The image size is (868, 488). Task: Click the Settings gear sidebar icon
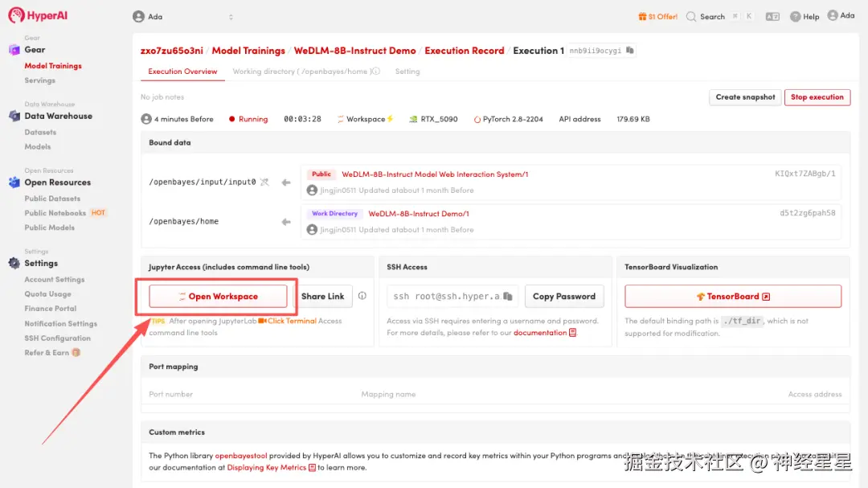click(14, 263)
